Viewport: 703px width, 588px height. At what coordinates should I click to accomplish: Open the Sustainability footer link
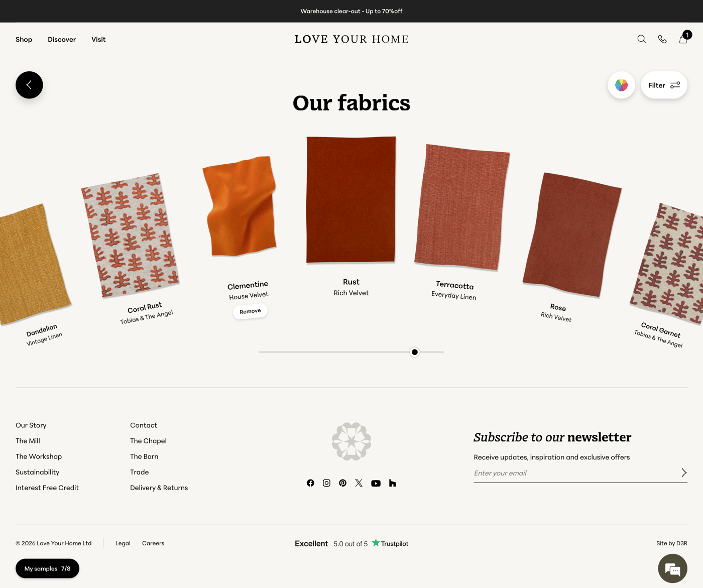37,472
